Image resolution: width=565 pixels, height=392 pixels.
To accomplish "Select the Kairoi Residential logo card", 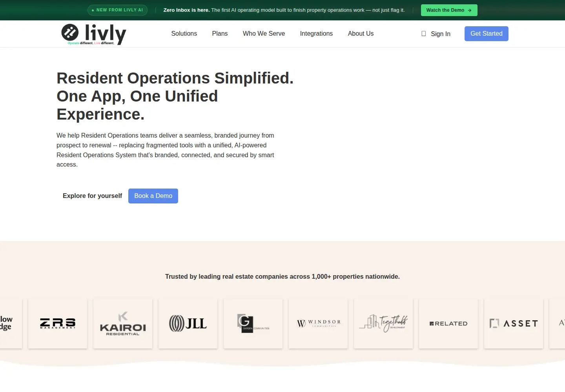I will pyautogui.click(x=123, y=323).
